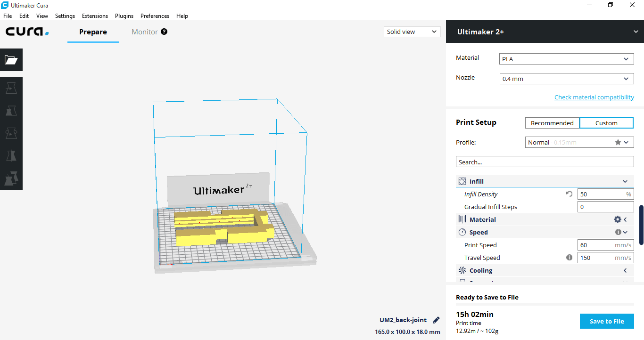
Task: Click the Gradual Infill Steps field
Action: [605, 207]
